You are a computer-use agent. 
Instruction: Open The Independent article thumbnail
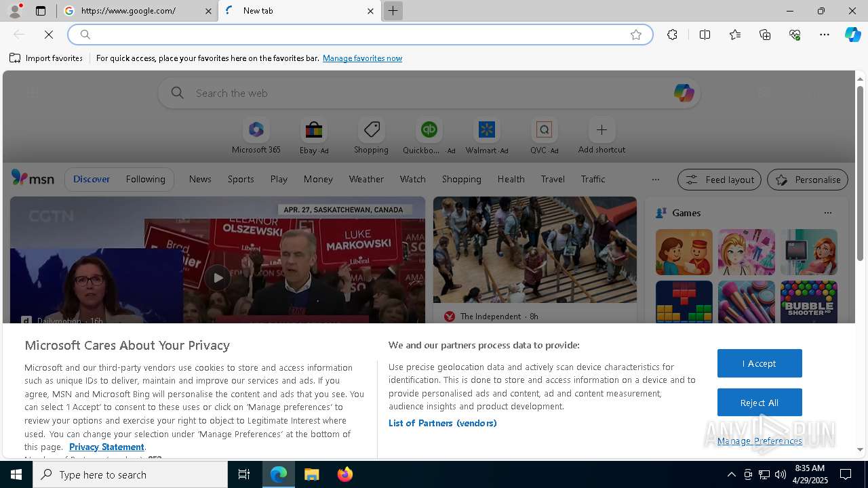tap(535, 249)
